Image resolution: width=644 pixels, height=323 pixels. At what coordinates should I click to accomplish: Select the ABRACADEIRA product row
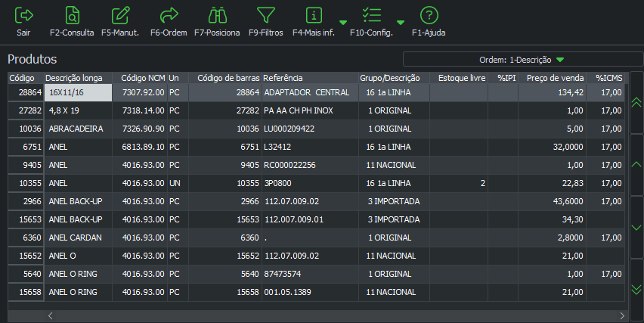coord(316,129)
